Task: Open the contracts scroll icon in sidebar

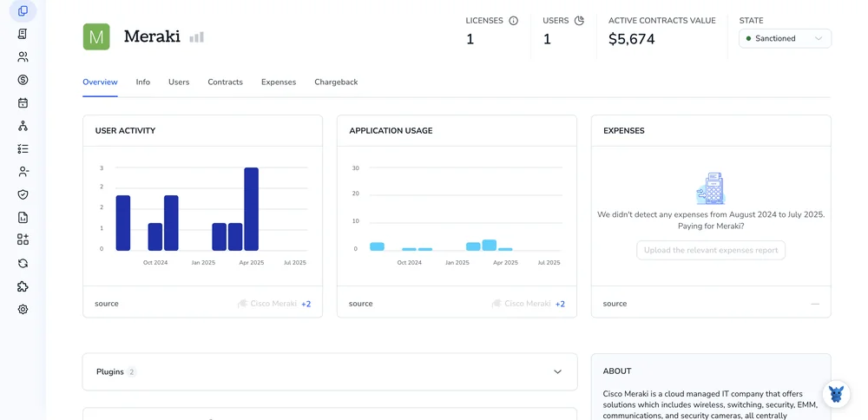Action: coord(23,34)
